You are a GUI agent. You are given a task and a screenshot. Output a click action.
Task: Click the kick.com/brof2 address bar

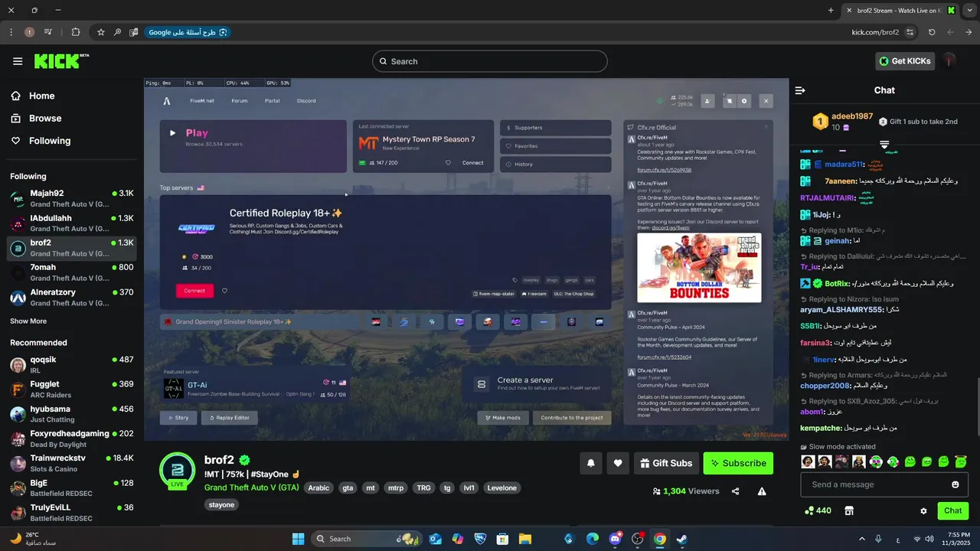click(875, 32)
